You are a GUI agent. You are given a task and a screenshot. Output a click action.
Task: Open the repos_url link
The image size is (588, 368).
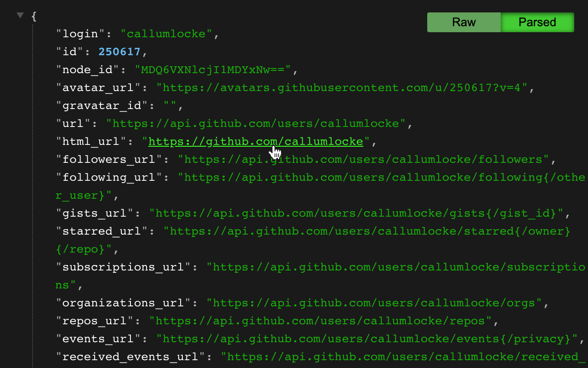coord(321,321)
